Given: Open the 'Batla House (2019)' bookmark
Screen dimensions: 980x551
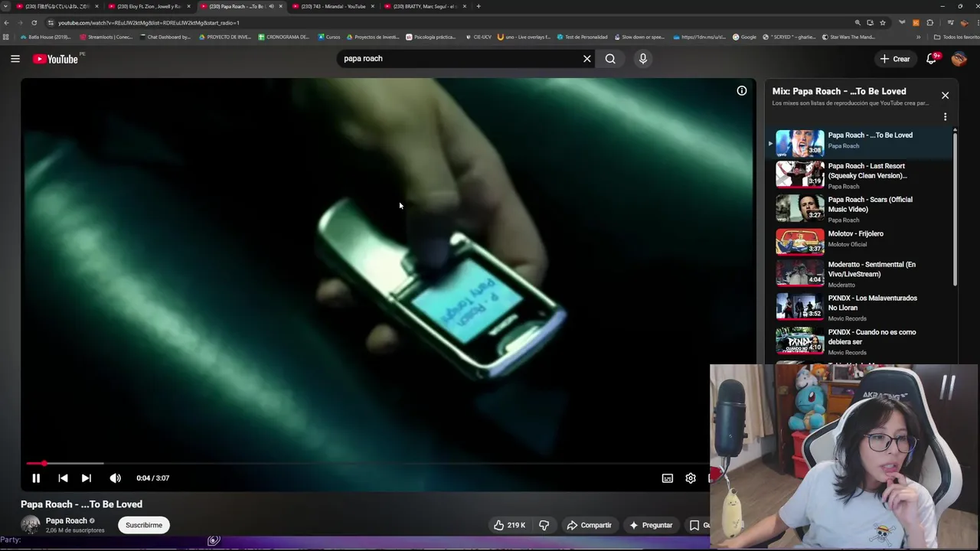Looking at the screenshot, I should (x=45, y=37).
